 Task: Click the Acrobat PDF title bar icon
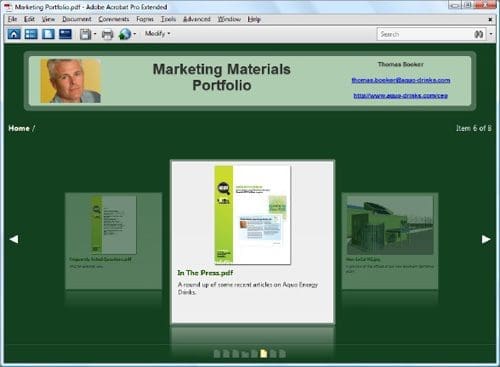coord(8,7)
